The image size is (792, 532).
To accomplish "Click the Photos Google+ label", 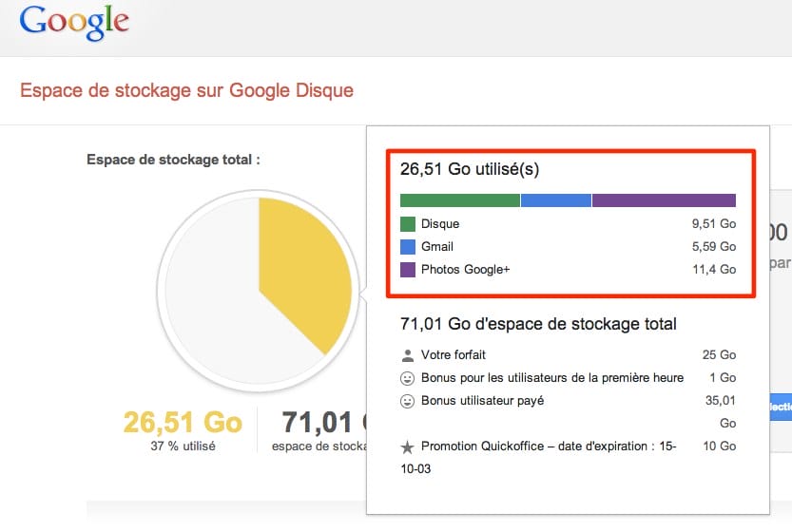I will tap(465, 270).
